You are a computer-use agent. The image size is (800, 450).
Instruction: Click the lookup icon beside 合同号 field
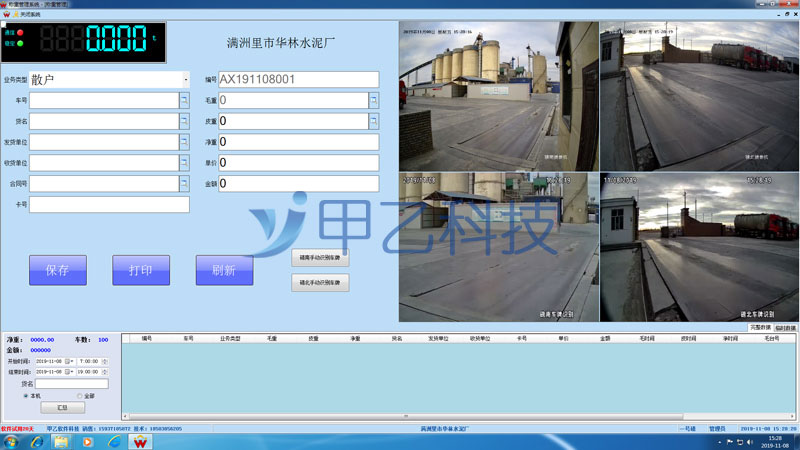(x=184, y=184)
